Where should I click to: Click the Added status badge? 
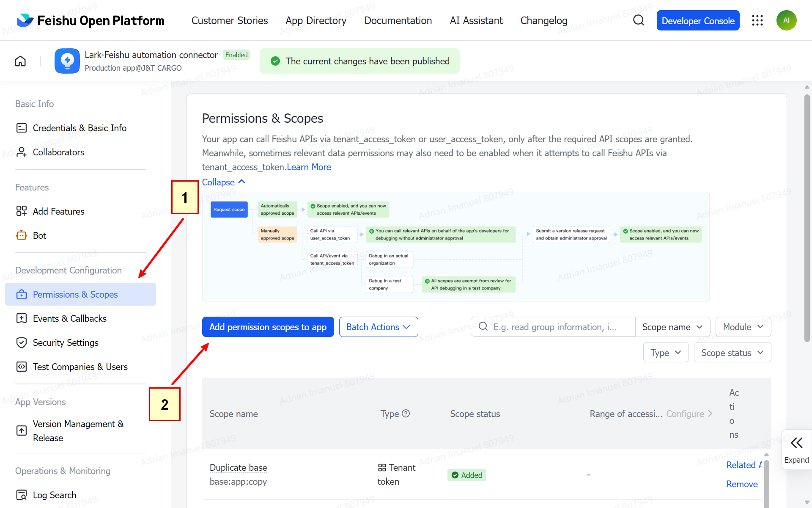pos(467,475)
